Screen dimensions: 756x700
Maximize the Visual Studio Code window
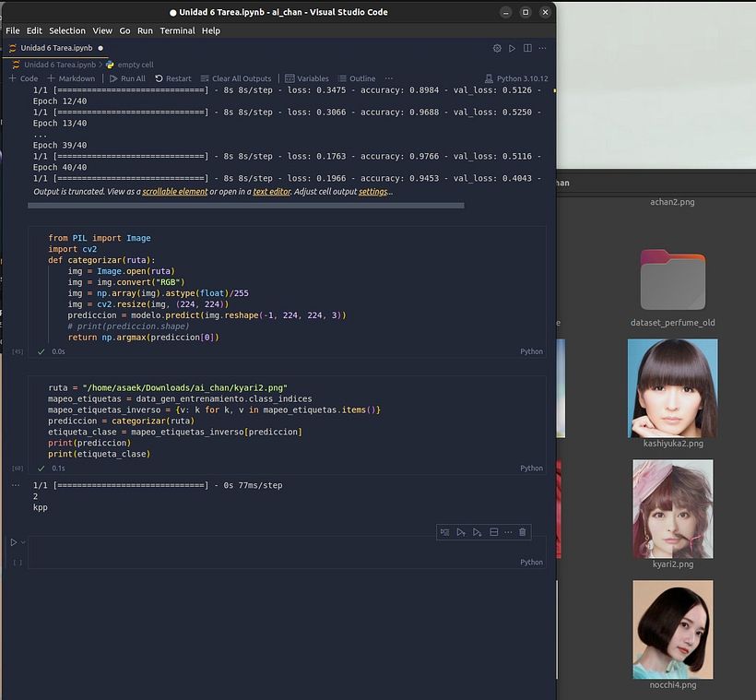pos(526,12)
